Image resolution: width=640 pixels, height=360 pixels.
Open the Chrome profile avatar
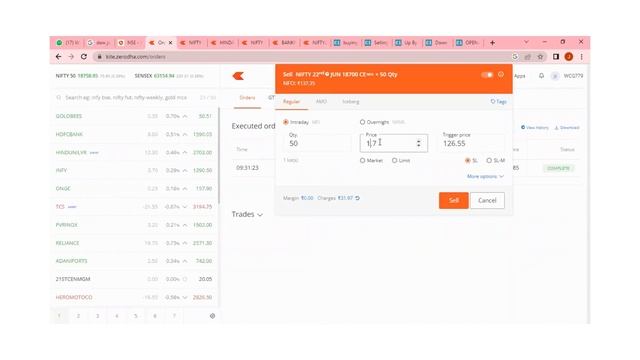(x=569, y=57)
